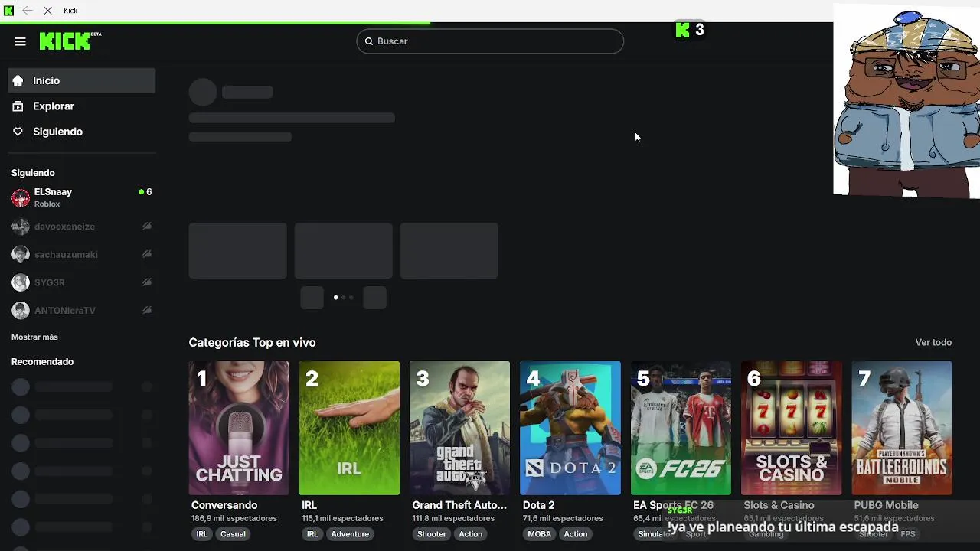The width and height of the screenshot is (980, 551).
Task: Click the MOBA tag under Dota 2
Action: 540,534
